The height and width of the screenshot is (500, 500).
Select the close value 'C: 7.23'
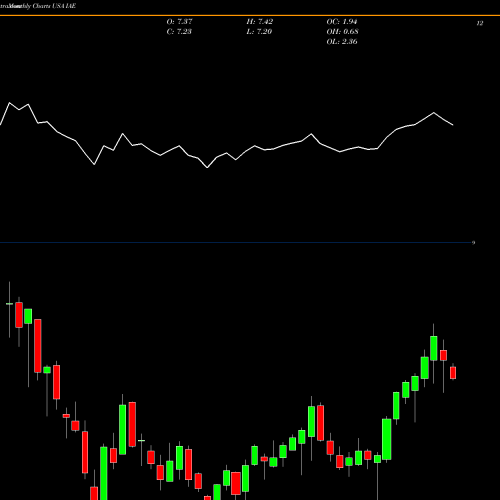[x=179, y=32]
